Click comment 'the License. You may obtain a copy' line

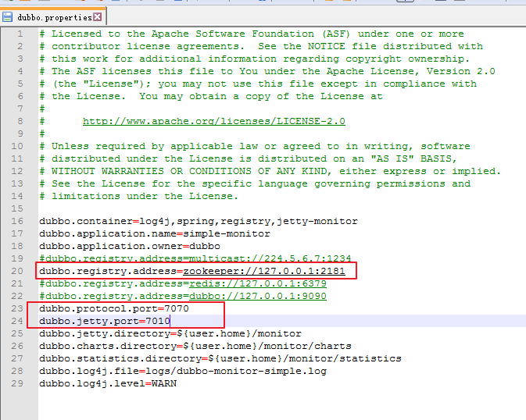click(x=211, y=96)
